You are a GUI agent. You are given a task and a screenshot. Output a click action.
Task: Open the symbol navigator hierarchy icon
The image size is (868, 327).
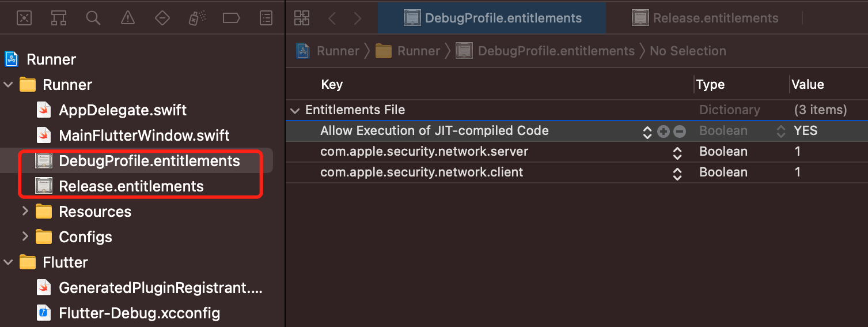coord(58,18)
